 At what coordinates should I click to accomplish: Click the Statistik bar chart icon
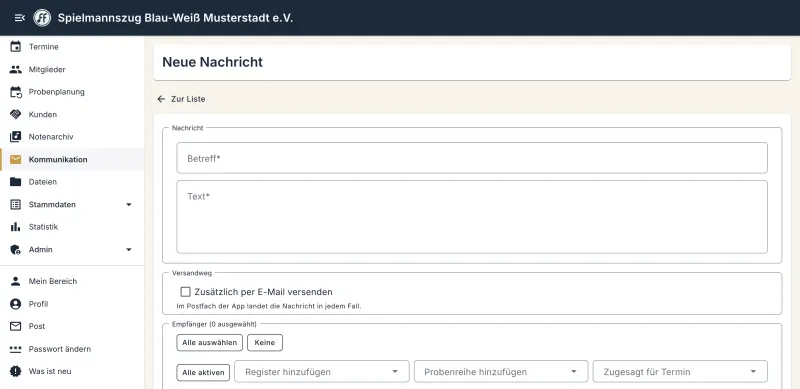(x=16, y=227)
